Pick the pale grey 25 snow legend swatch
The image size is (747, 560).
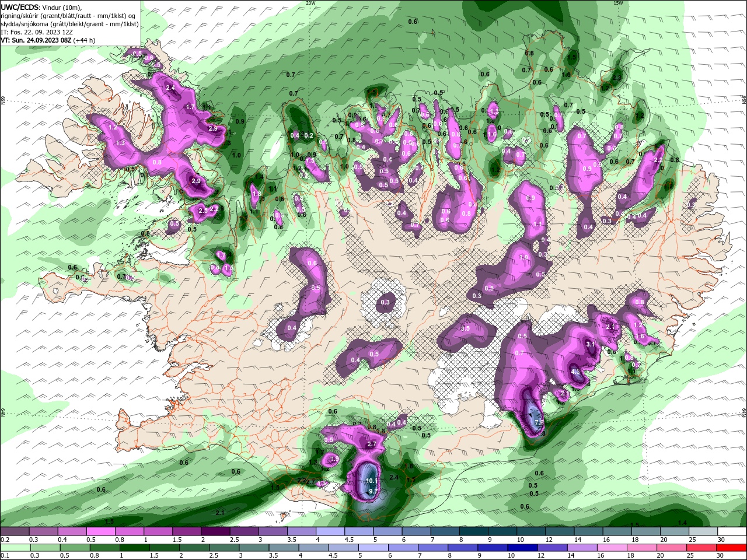(x=703, y=531)
